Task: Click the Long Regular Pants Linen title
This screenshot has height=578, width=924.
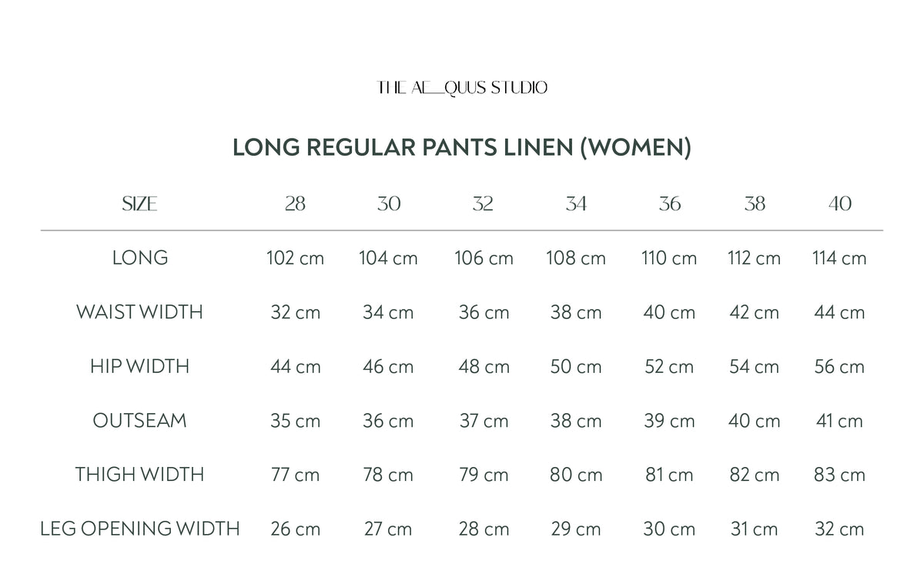Action: click(x=462, y=147)
